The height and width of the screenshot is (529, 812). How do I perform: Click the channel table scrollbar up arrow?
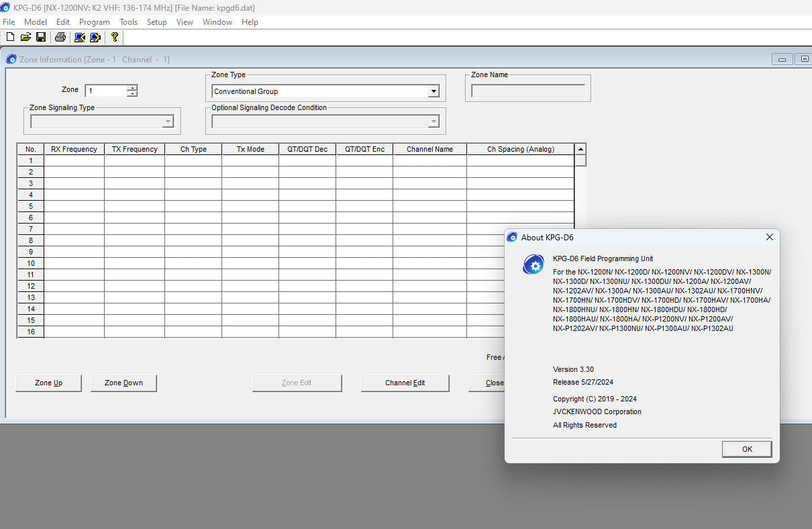(580, 149)
